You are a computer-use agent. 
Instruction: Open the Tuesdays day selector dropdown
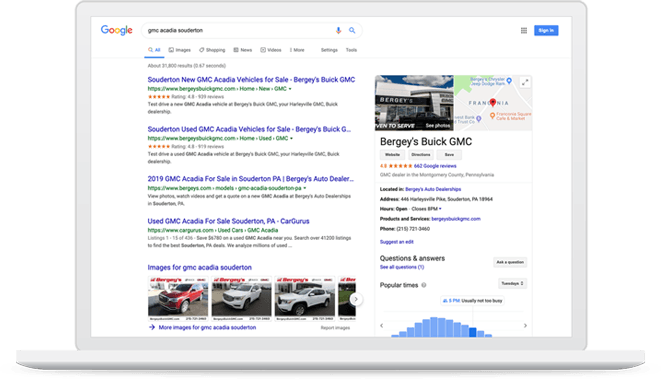click(512, 283)
